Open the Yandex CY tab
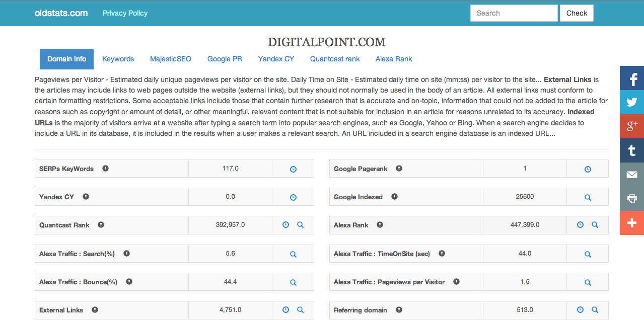The image size is (644, 320). 276,59
